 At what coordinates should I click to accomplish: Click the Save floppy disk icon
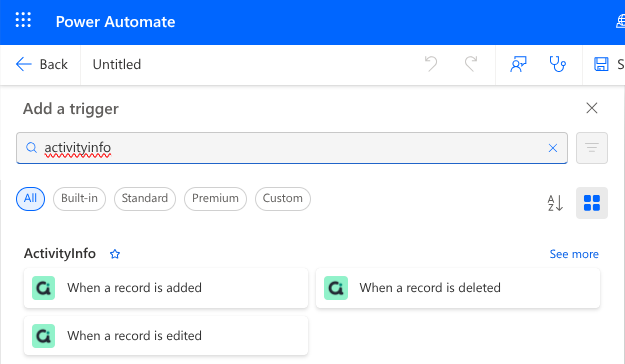tap(601, 64)
